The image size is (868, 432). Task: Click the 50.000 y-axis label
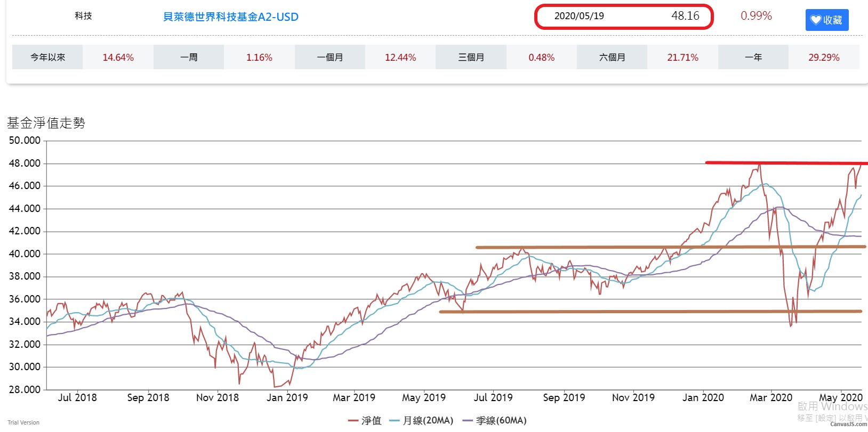coord(25,141)
